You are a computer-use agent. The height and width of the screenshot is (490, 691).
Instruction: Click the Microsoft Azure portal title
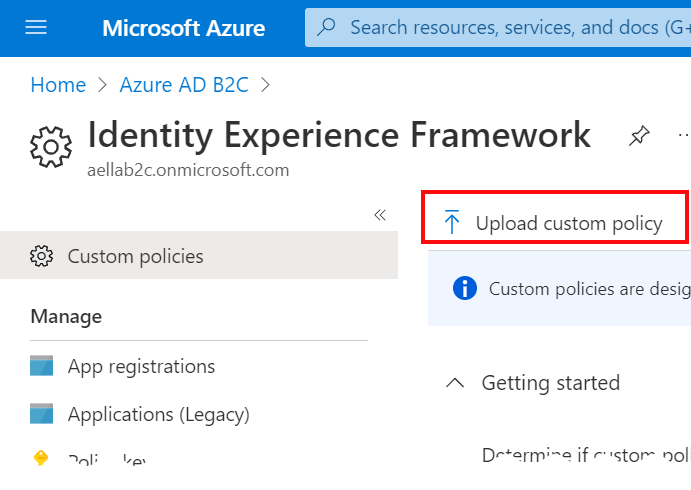pos(184,28)
